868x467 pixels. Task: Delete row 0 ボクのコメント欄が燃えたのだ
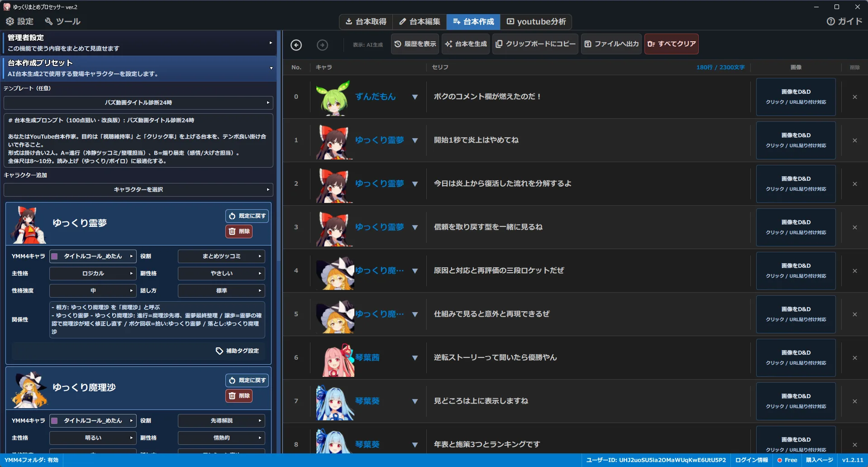click(x=854, y=97)
